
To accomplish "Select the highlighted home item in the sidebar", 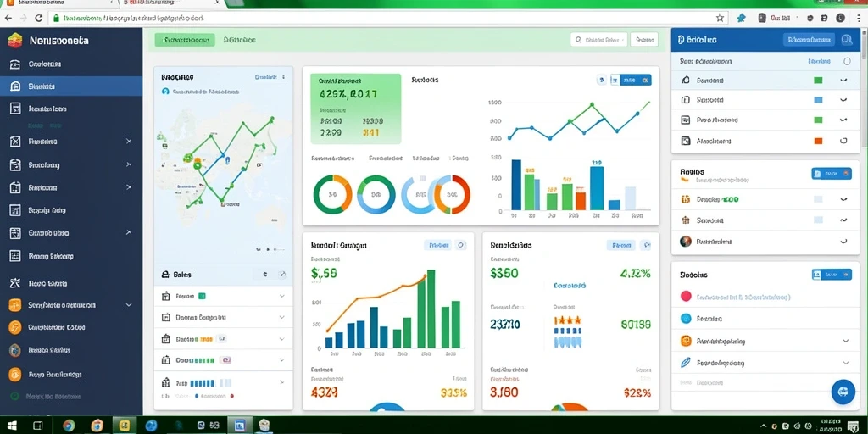I will tap(71, 86).
